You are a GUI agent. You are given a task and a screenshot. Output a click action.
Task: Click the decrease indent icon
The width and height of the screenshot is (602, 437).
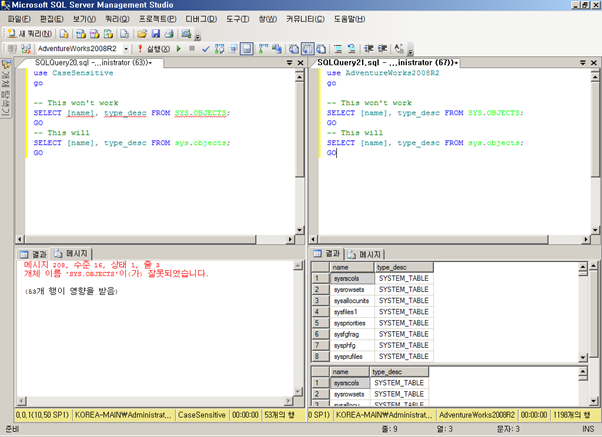click(369, 49)
